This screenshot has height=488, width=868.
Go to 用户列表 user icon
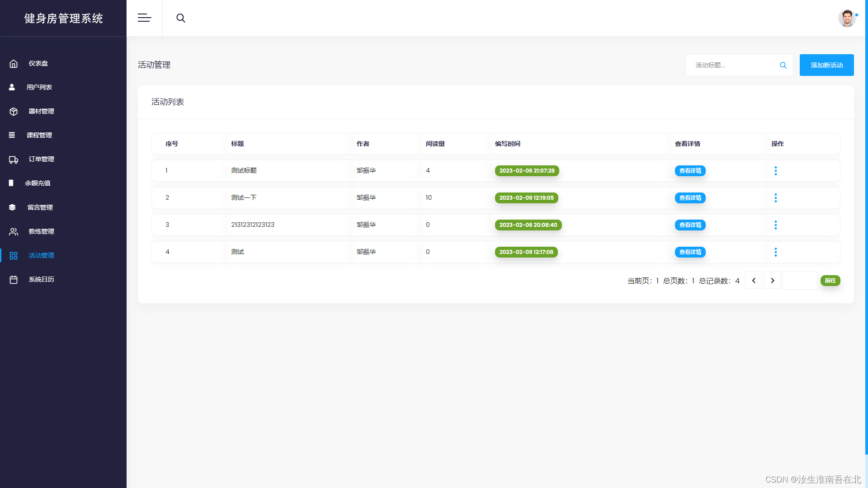coord(12,87)
